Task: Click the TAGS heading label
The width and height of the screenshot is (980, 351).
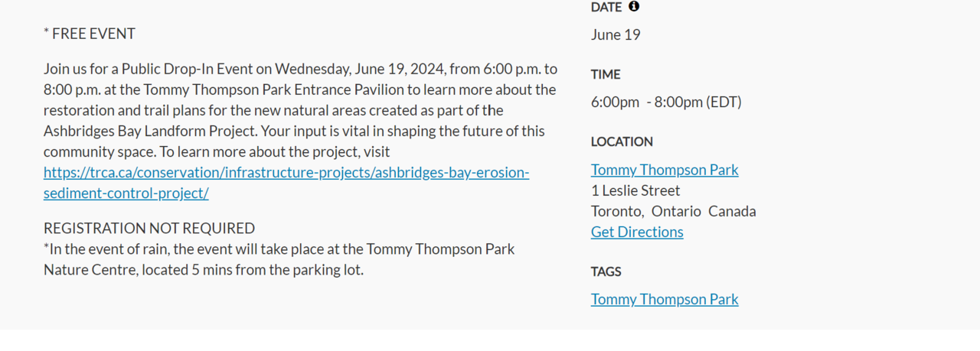Action: tap(606, 271)
